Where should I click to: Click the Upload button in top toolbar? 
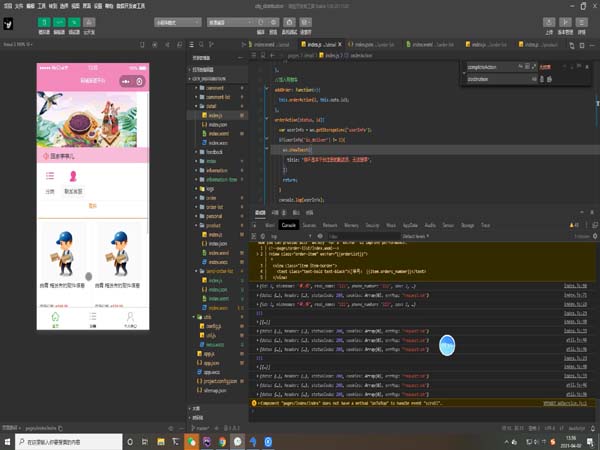tap(551, 22)
